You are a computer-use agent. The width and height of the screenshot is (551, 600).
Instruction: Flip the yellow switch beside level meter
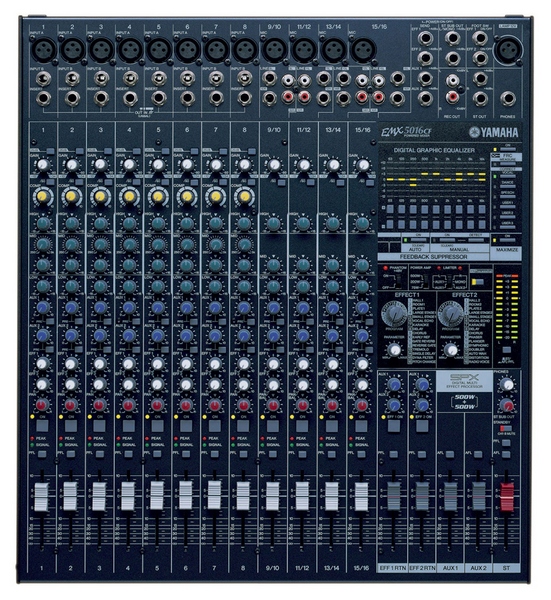477,282
